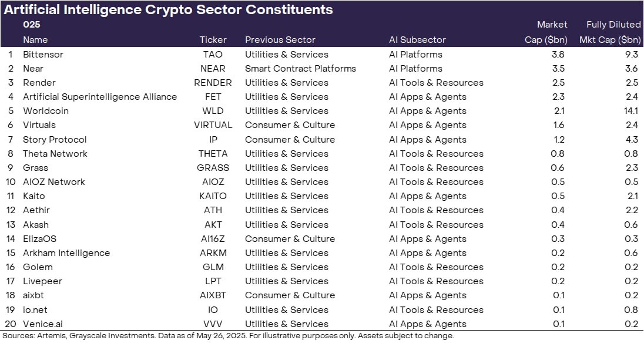The image size is (644, 347).
Task: Select Arkham Intelligence name cell
Action: click(x=66, y=253)
